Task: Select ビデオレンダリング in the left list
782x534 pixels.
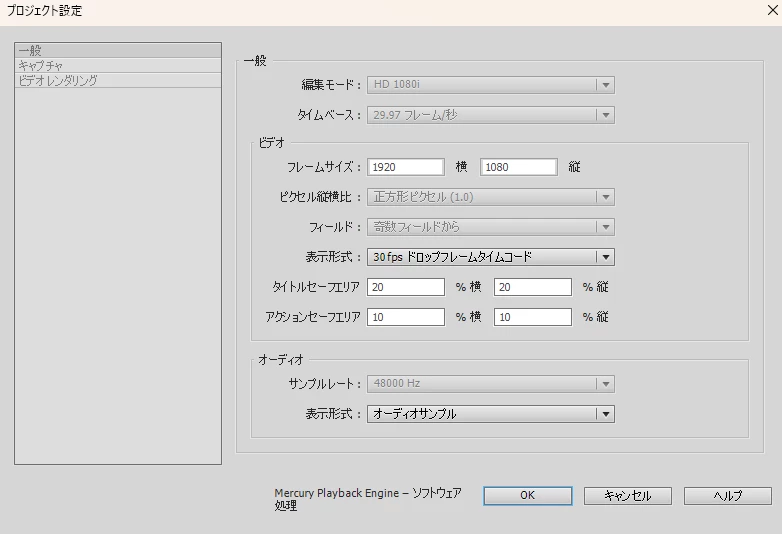Action: click(118, 80)
